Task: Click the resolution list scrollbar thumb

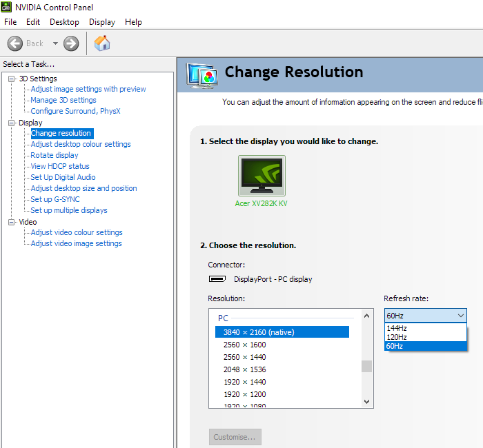Action: pyautogui.click(x=366, y=366)
